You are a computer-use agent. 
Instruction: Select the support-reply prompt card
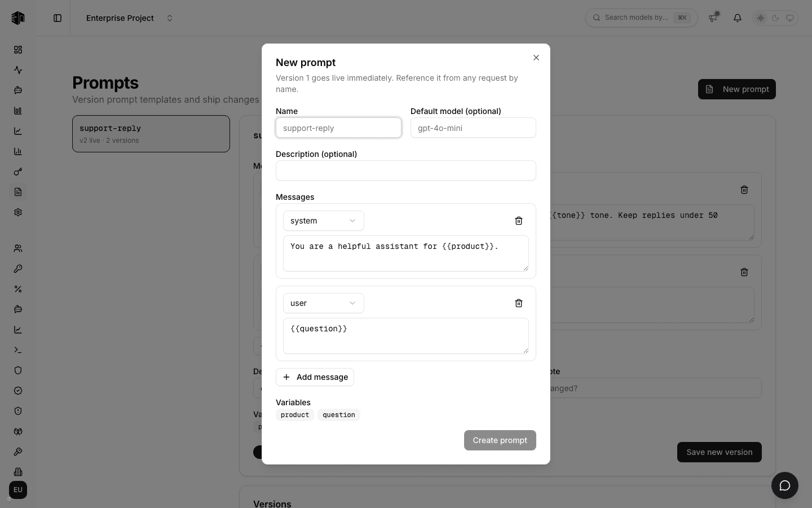pyautogui.click(x=151, y=134)
